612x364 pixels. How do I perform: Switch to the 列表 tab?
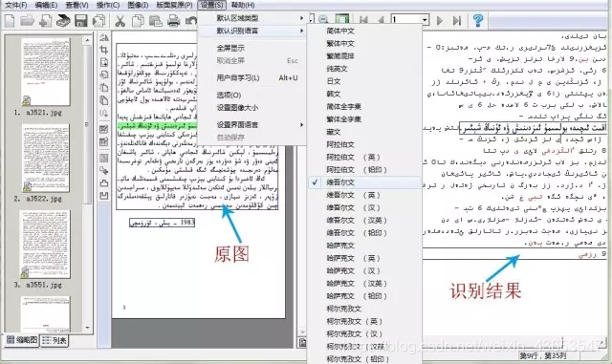(55, 340)
